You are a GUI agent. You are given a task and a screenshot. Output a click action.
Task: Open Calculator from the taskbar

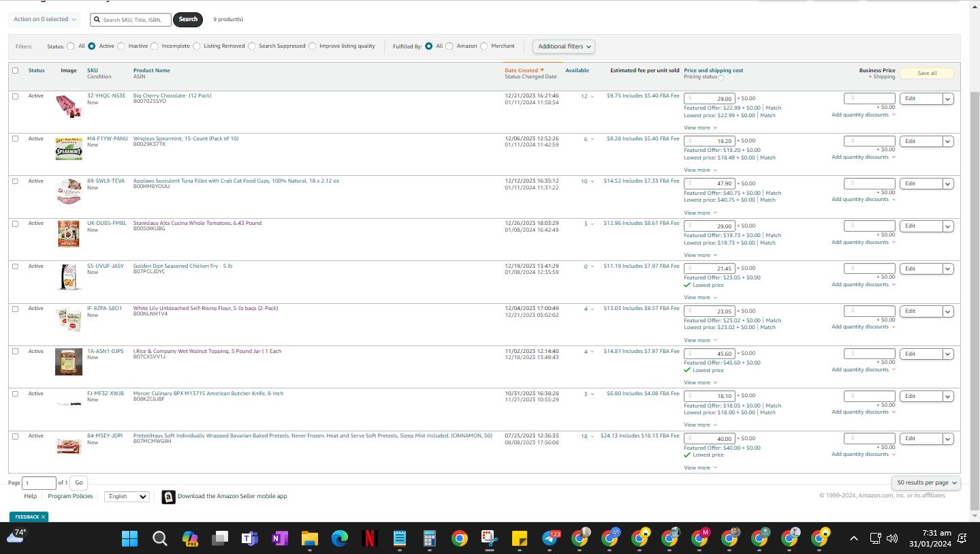pyautogui.click(x=430, y=538)
